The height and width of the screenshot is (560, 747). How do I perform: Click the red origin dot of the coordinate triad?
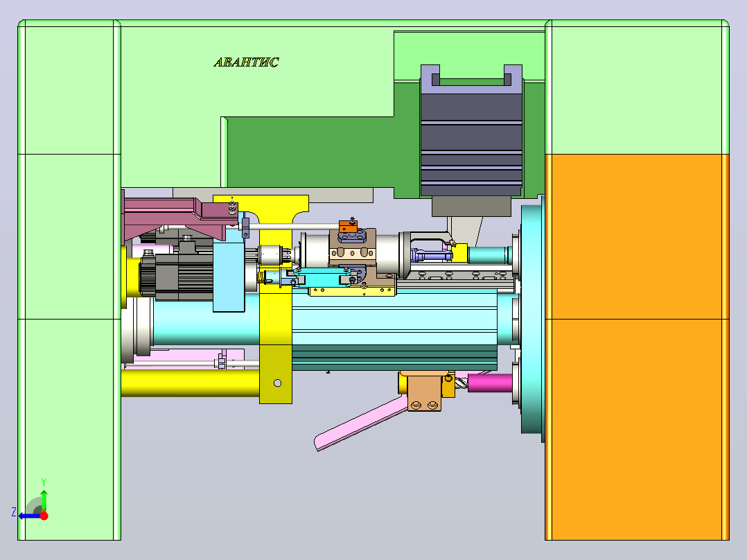pyautogui.click(x=44, y=516)
